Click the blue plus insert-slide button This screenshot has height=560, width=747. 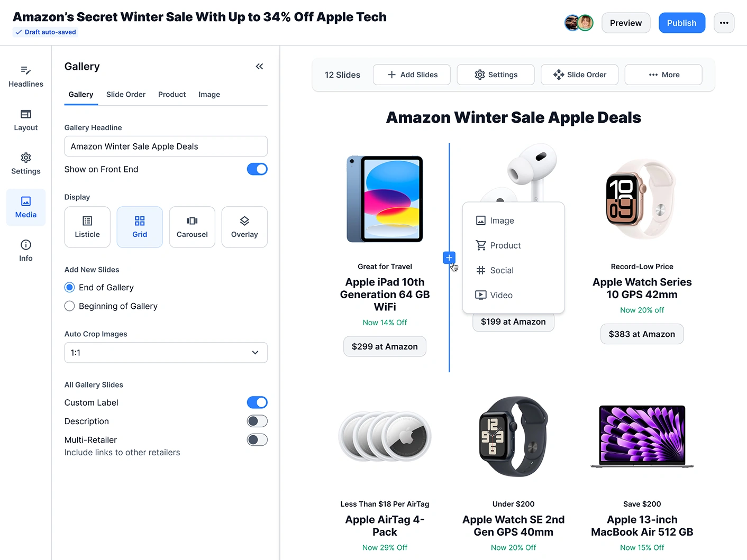tap(449, 258)
